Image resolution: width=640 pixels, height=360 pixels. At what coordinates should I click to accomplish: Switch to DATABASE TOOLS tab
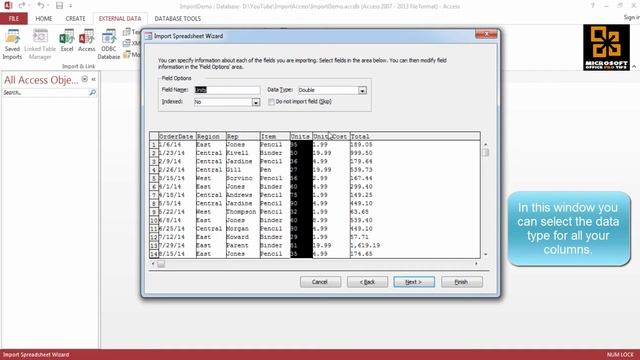tap(178, 18)
